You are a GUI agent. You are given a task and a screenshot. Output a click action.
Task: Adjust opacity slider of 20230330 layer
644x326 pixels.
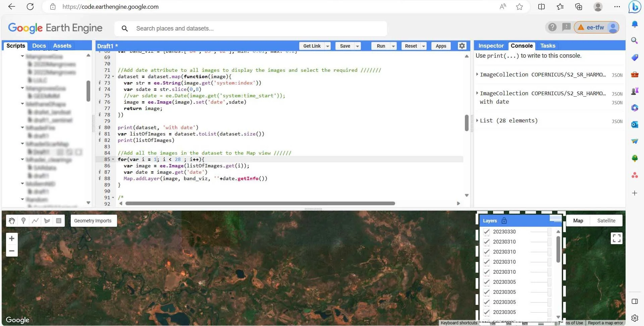click(x=540, y=231)
